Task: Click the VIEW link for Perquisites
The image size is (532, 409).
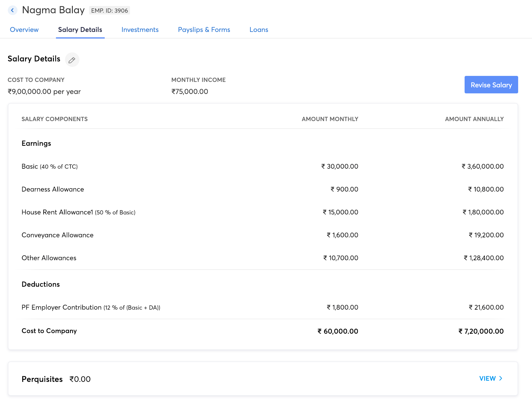Action: [x=487, y=378]
